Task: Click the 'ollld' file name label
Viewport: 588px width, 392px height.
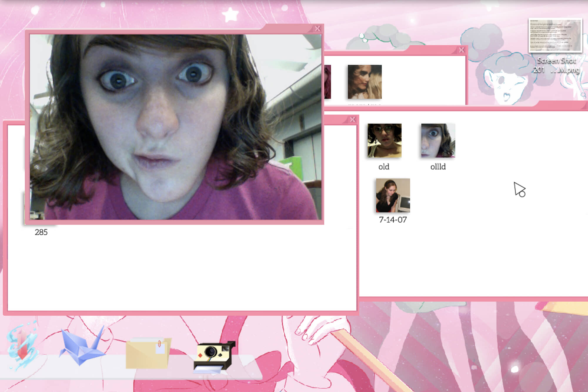Action: tap(438, 167)
